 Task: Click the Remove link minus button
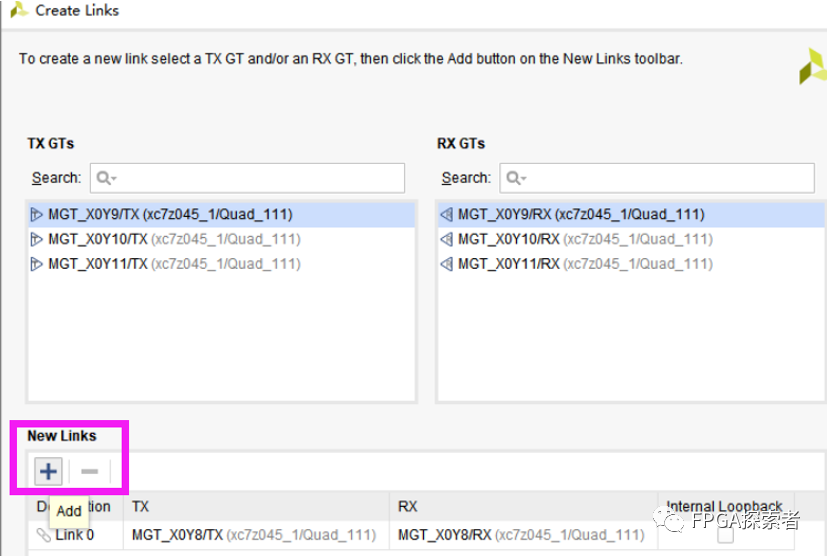coord(89,471)
